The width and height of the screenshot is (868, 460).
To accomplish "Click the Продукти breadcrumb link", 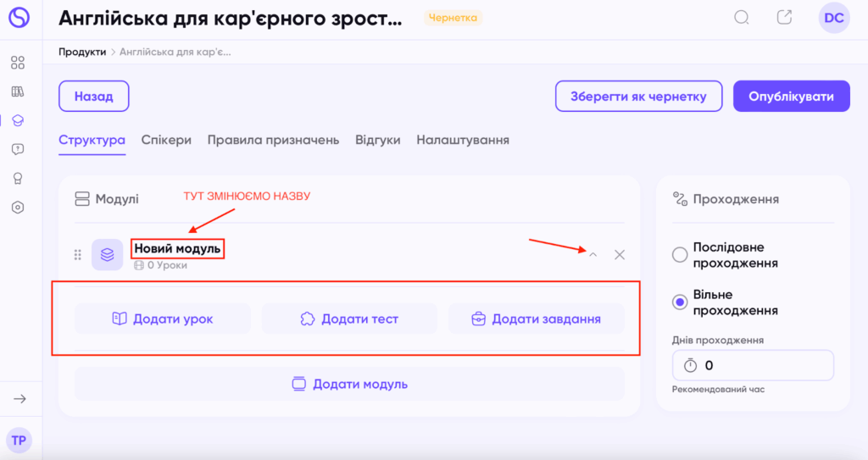I will pyautogui.click(x=82, y=52).
